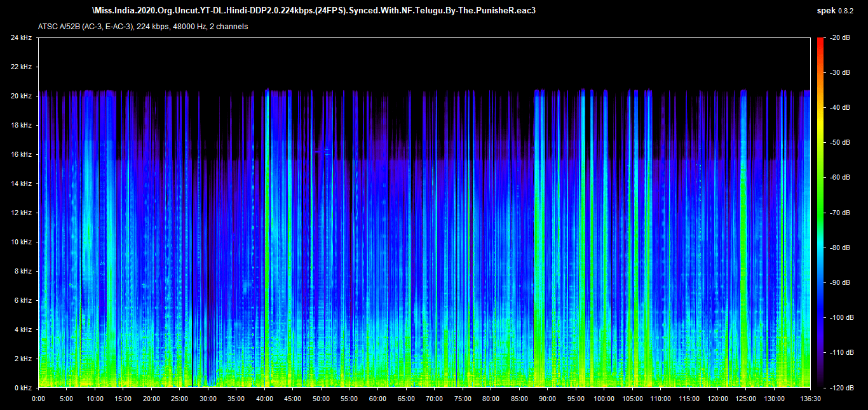
Task: Click the spek 0.8.2 version label
Action: 836,11
